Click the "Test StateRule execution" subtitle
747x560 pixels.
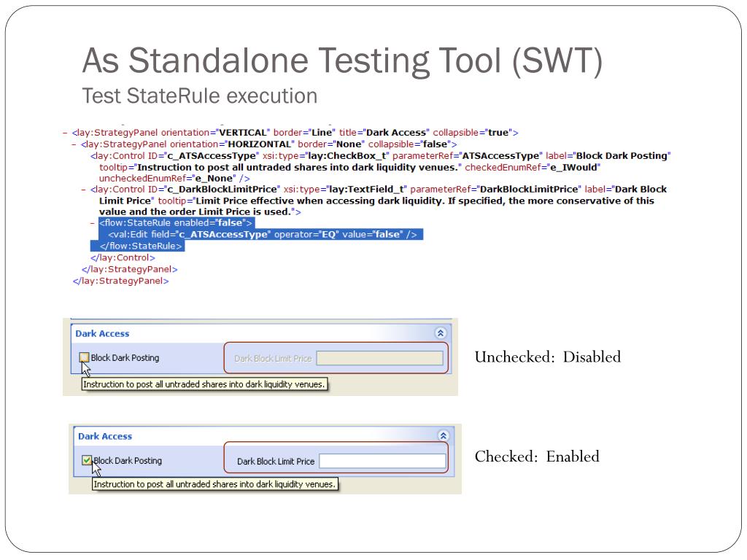(200, 96)
